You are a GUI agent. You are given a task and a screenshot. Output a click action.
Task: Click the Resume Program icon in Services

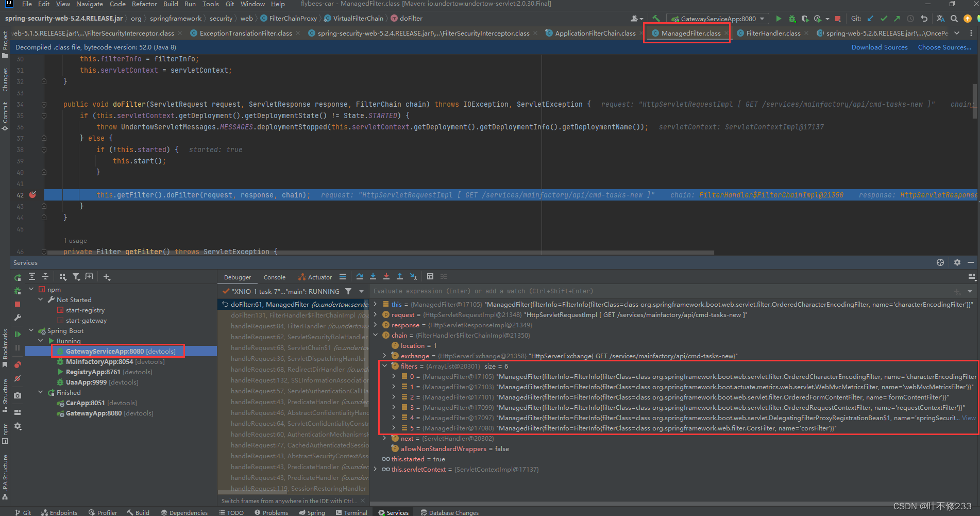point(18,335)
